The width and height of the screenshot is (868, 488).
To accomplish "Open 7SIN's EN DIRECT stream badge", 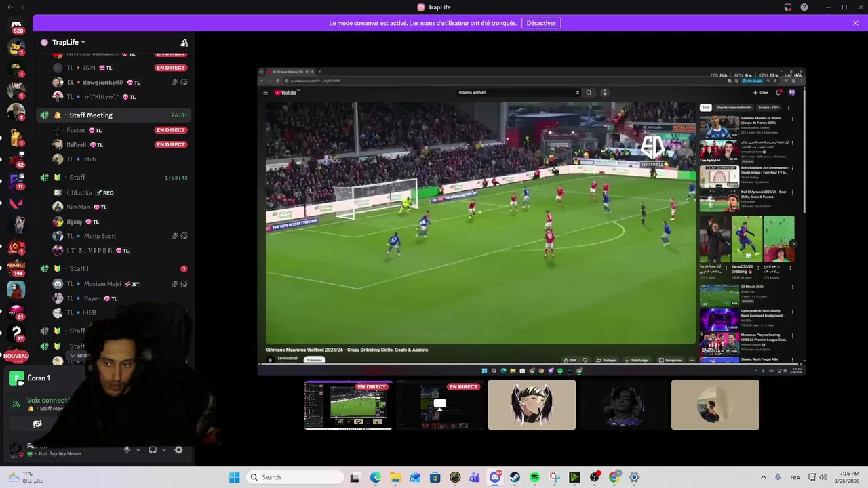I will tap(170, 68).
